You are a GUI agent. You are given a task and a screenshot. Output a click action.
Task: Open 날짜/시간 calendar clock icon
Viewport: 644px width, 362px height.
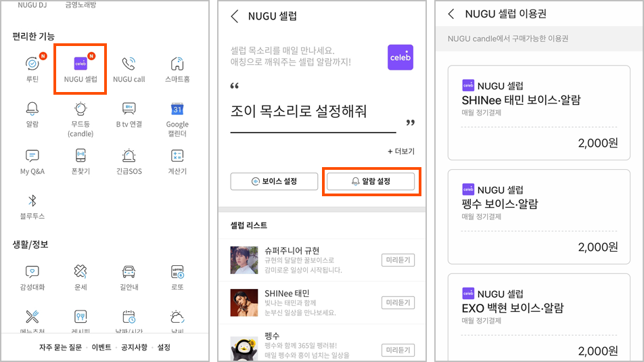[129, 317]
